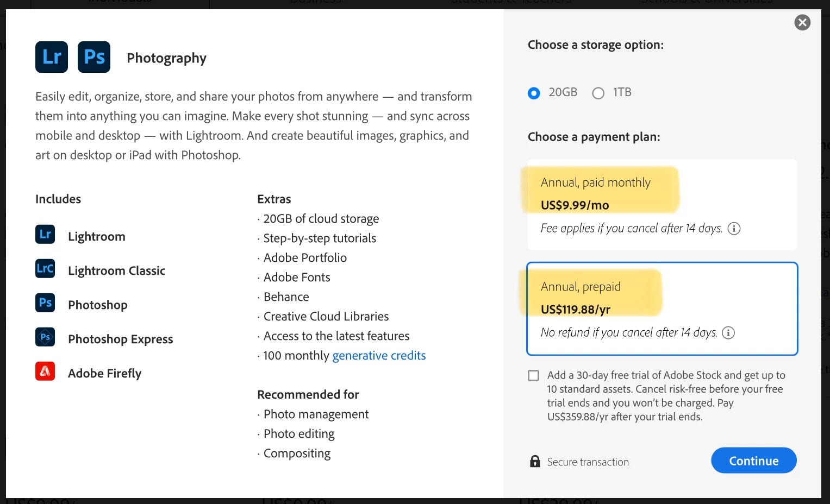Show info about the prepaid no-refund policy
830x504 pixels.
click(728, 333)
